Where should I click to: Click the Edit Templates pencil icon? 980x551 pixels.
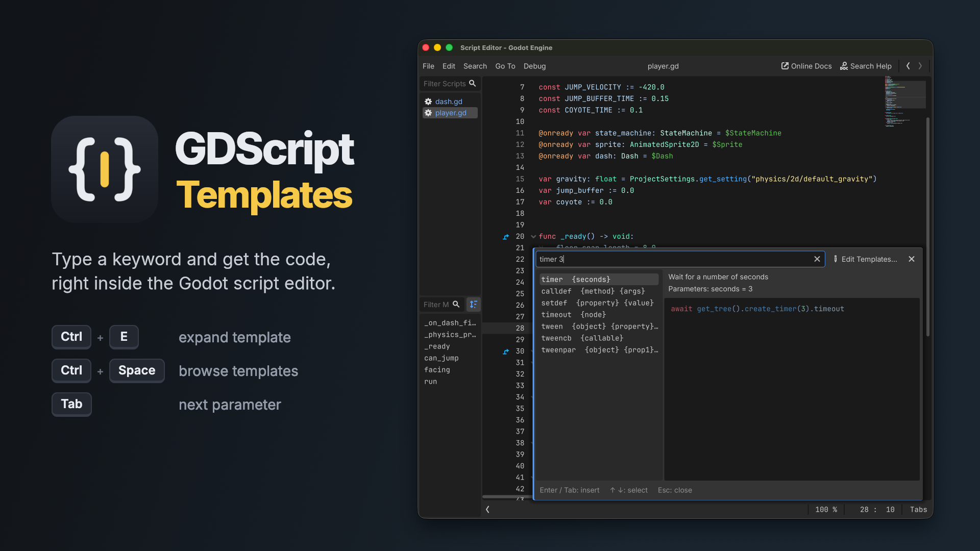[836, 259]
